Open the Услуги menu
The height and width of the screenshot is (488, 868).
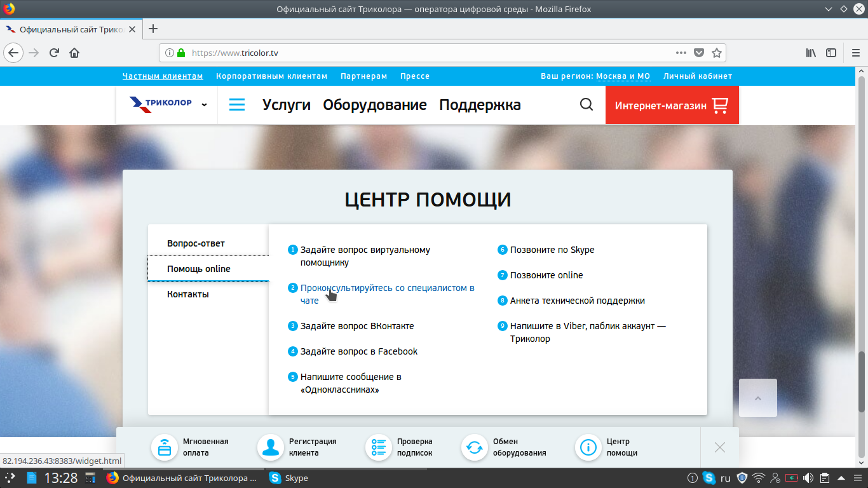(x=286, y=105)
